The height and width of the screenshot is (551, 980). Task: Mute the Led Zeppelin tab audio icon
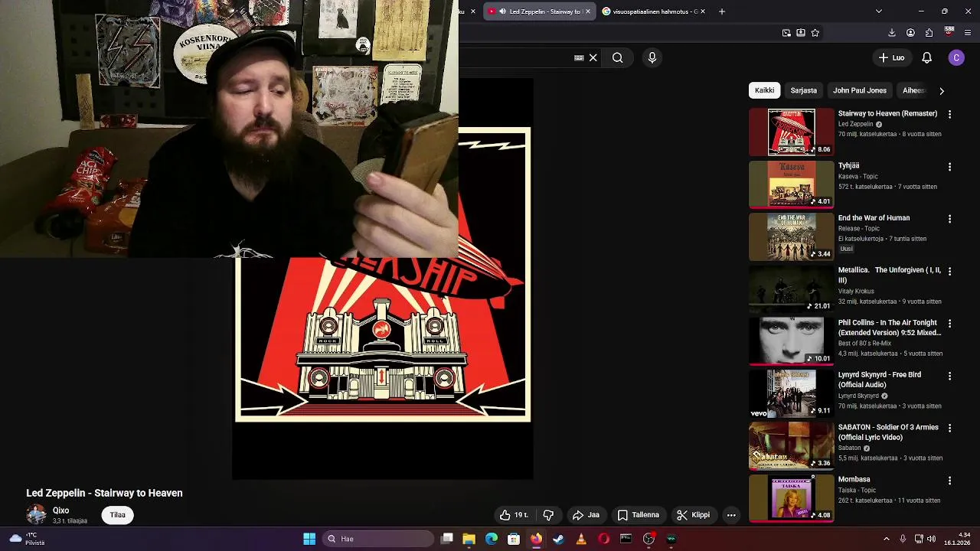[x=502, y=11]
